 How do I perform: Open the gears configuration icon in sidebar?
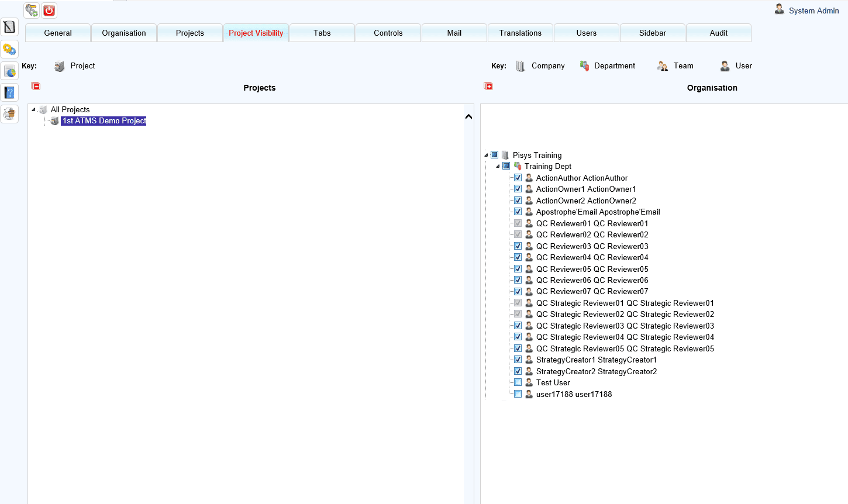[9, 49]
